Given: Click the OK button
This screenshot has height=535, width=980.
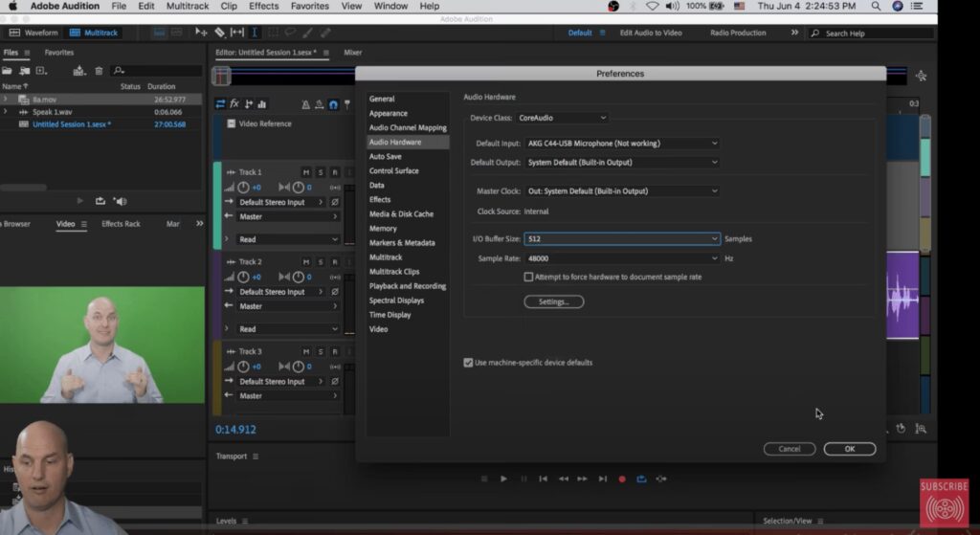Looking at the screenshot, I should coord(849,449).
